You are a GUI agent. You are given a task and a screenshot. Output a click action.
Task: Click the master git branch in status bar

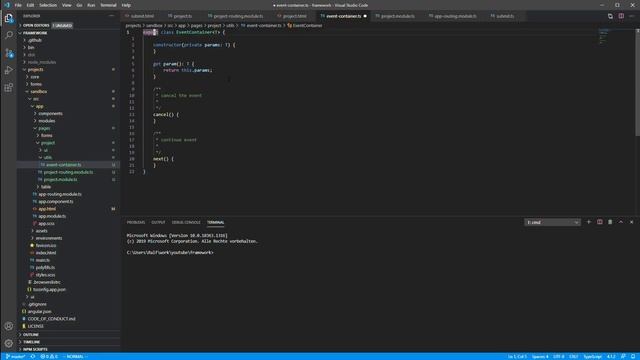(16, 356)
